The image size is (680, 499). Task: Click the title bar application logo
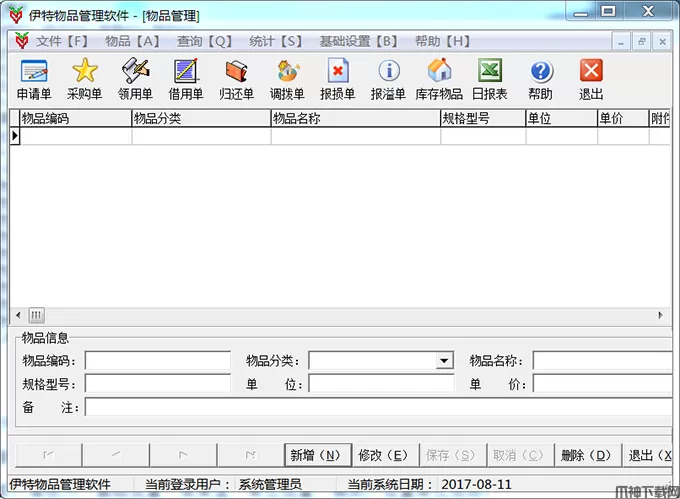16,15
